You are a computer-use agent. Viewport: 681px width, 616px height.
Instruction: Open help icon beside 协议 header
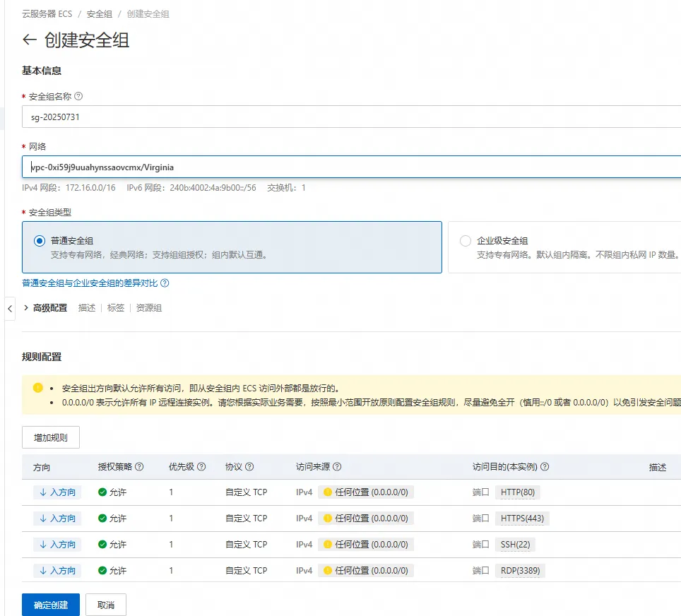[x=249, y=466]
